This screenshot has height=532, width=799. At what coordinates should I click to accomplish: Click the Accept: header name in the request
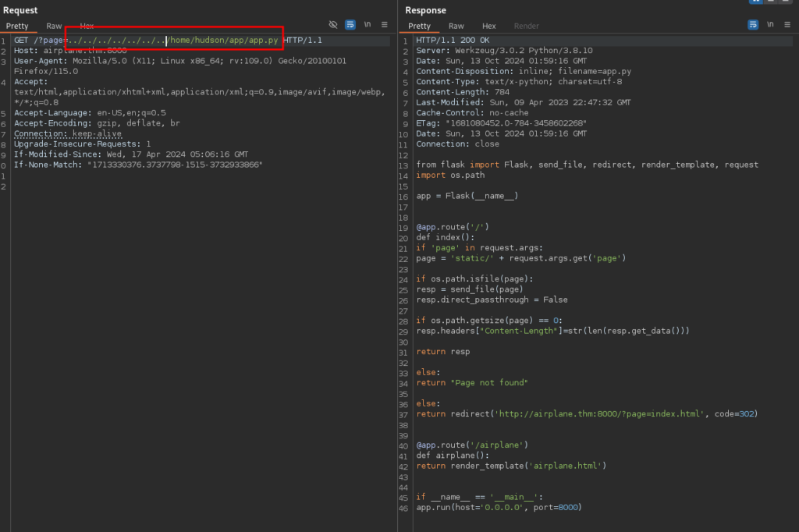click(30, 82)
